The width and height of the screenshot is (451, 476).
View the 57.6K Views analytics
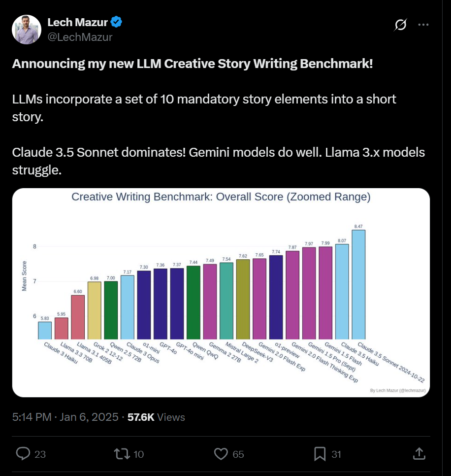coord(156,417)
